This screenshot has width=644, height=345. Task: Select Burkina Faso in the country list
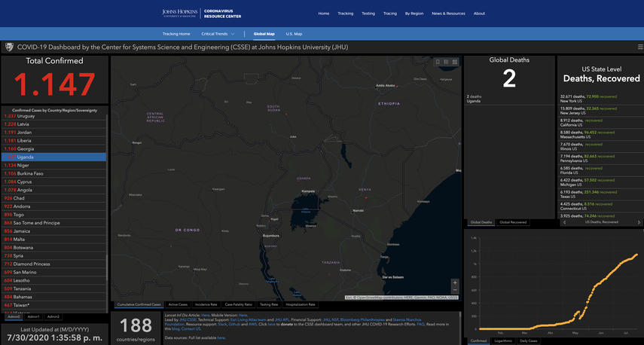point(53,173)
